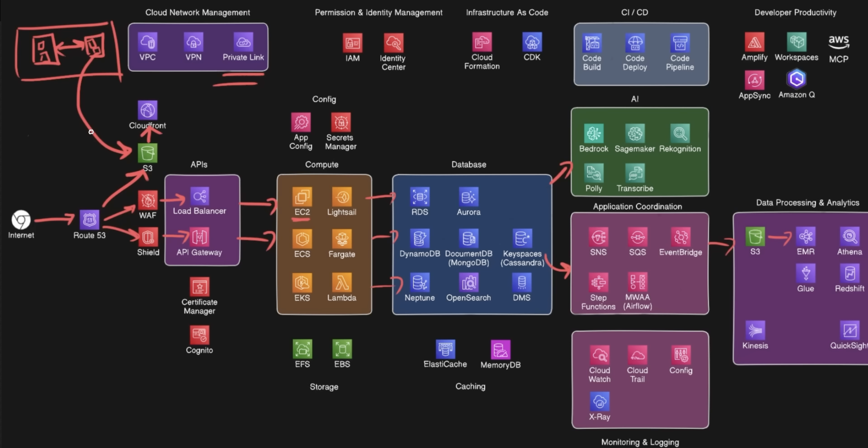Click the IAM icon
The width and height of the screenshot is (868, 448).
point(352,43)
